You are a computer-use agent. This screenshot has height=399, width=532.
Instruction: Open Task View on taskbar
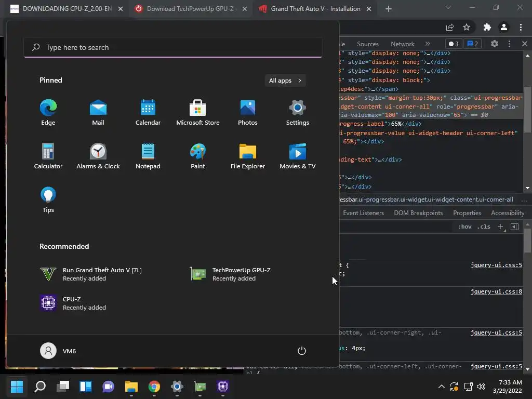(x=63, y=387)
